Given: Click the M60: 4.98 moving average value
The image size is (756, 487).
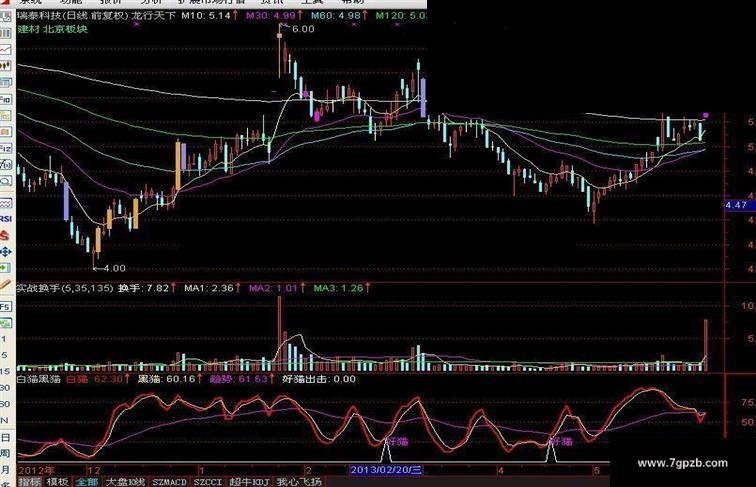Looking at the screenshot, I should pyautogui.click(x=336, y=15).
